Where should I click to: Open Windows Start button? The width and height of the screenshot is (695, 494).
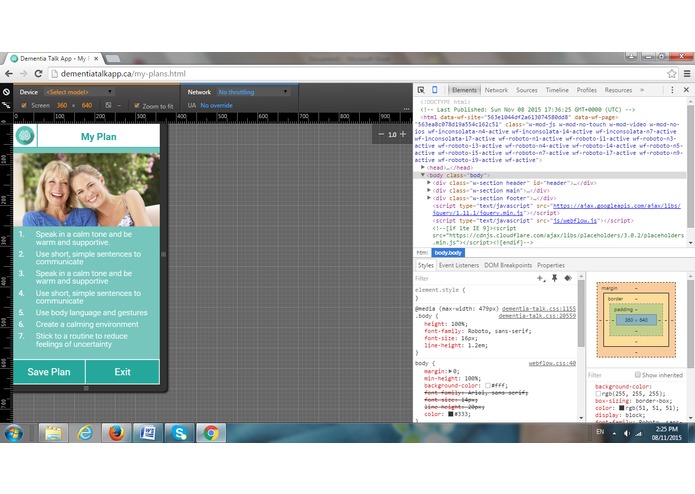[x=14, y=433]
